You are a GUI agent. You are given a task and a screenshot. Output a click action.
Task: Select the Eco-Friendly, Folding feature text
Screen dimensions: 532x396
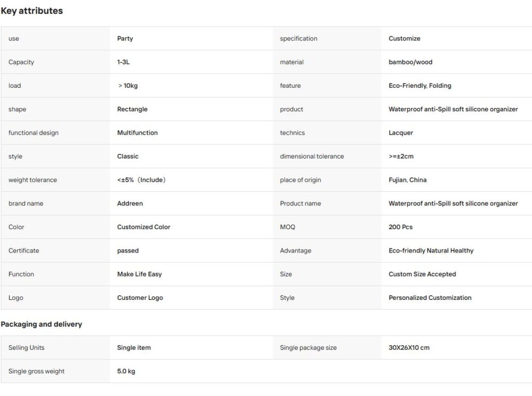(420, 86)
